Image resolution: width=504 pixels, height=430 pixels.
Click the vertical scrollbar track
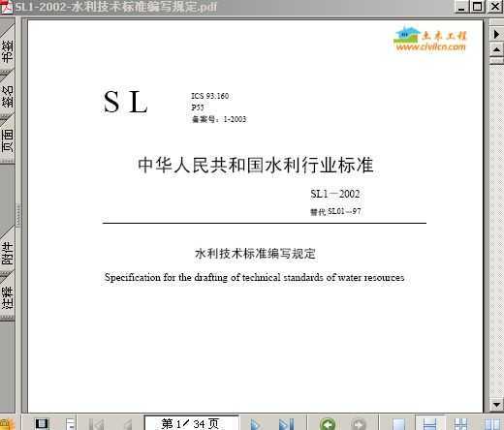tap(496, 230)
